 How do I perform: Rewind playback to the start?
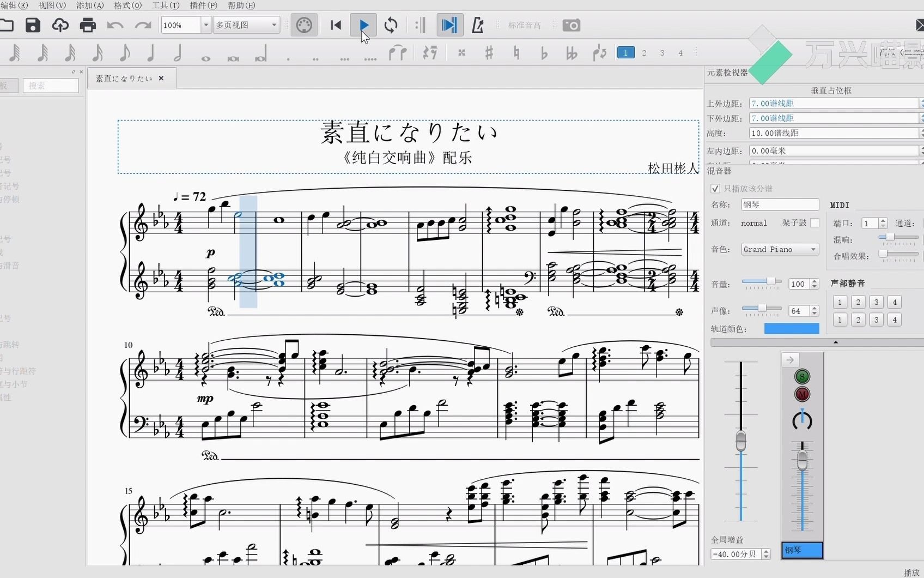336,25
